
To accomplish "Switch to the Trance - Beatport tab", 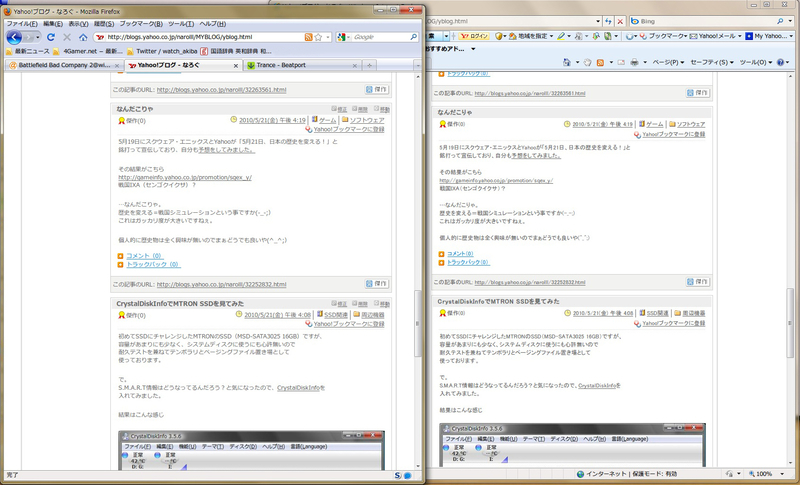I will coord(302,65).
